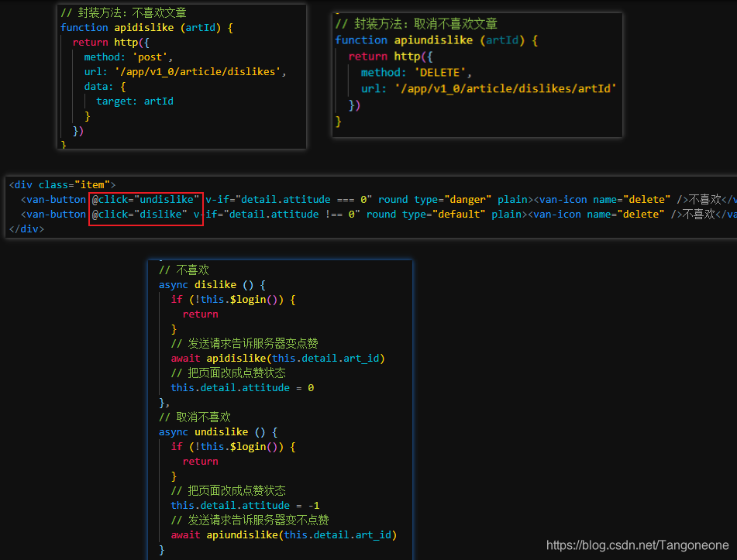Click the 'return http({' line in apiundislike
The image size is (737, 560).
click(x=390, y=57)
